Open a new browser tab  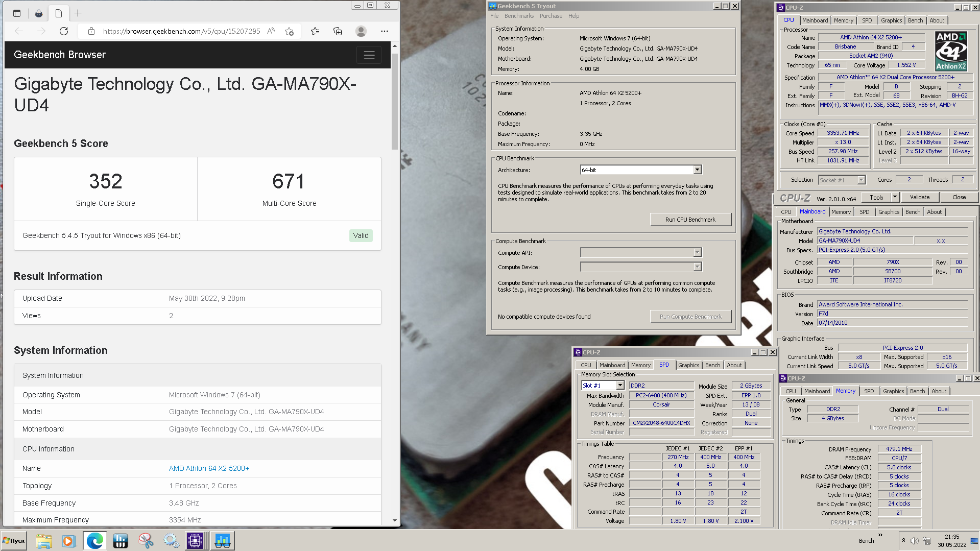coord(78,13)
